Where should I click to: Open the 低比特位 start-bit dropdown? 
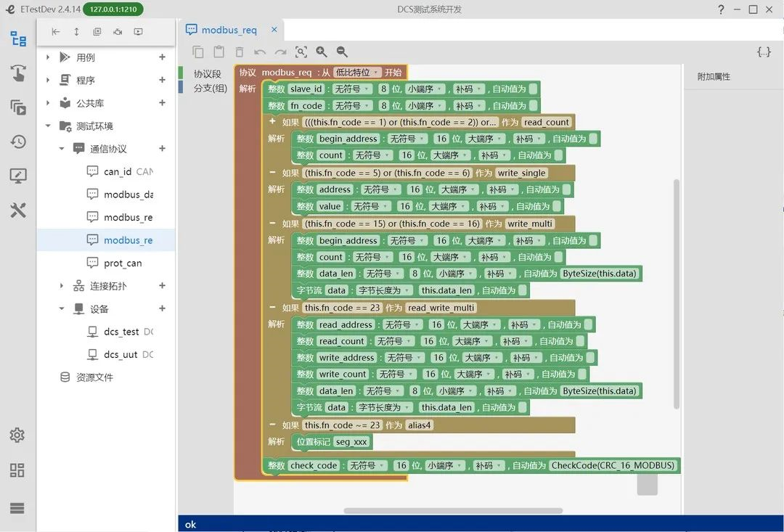357,73
